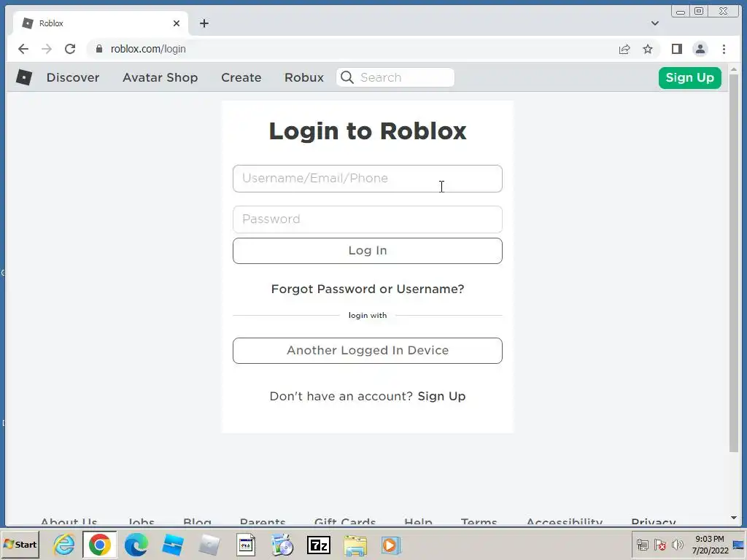
Task: Open the Chrome profile avatar icon
Action: 700,49
